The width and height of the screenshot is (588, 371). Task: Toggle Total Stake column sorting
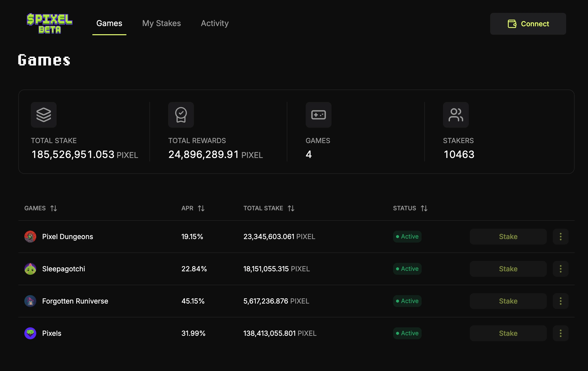tap(291, 208)
